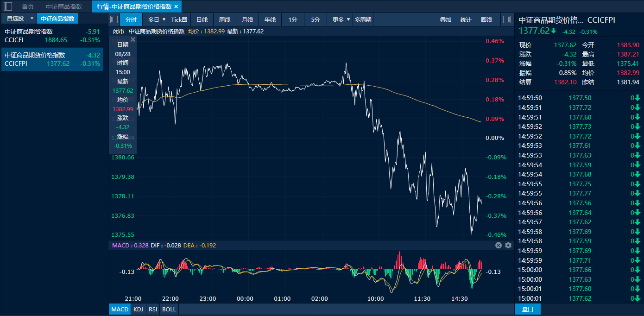Expand the 自选股 dropdown
Image resolution: width=644 pixels, height=316 pixels.
(32, 19)
